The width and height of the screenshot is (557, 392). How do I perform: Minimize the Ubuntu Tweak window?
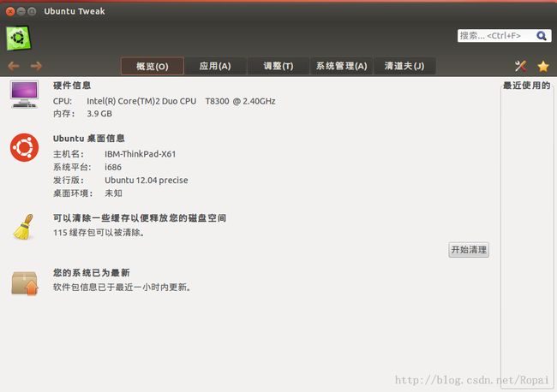coord(21,11)
